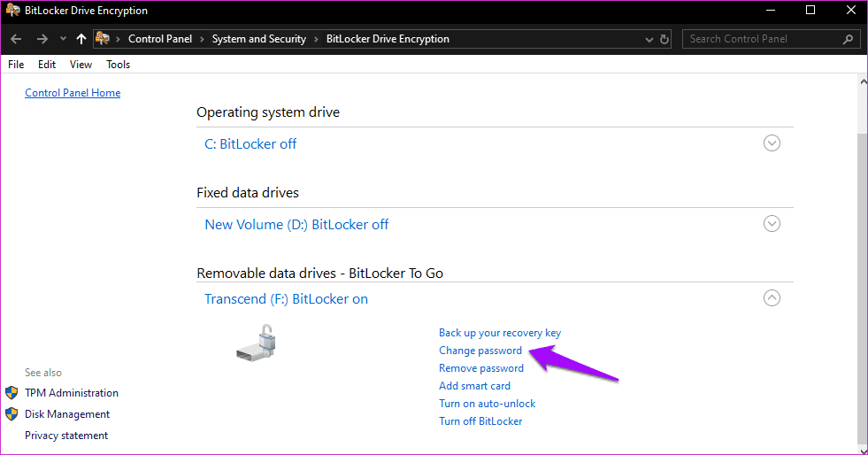The image size is (868, 455).
Task: Open the Privacy statement
Action: click(66, 436)
